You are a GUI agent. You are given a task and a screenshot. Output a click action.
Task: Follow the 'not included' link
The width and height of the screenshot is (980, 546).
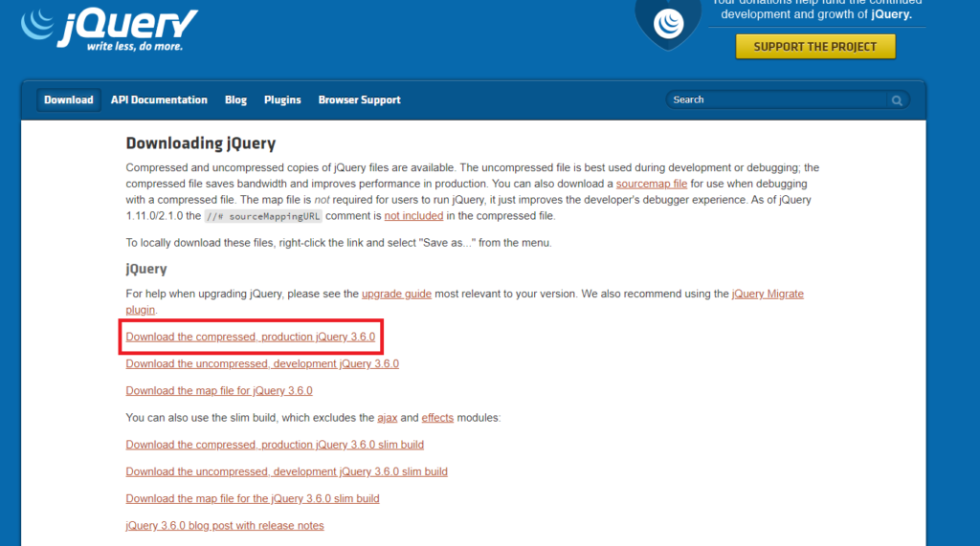click(413, 216)
